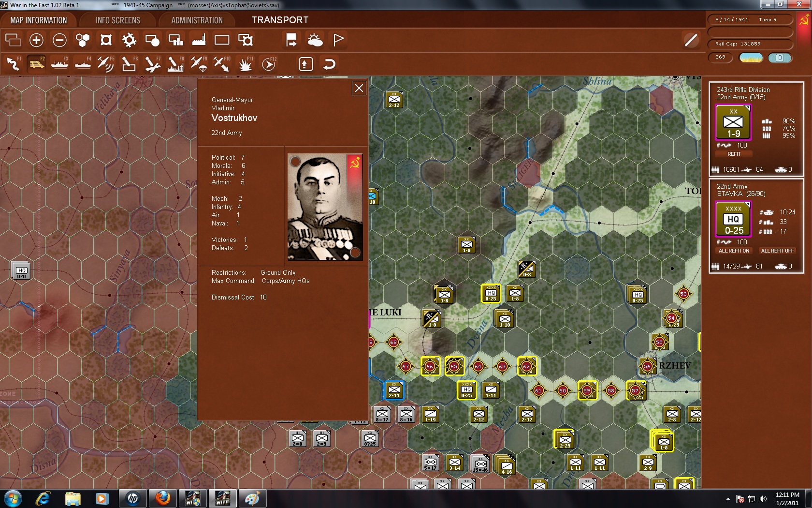This screenshot has height=508, width=812.
Task: Toggle REFIT for 243rd Rifle Division
Action: (734, 154)
